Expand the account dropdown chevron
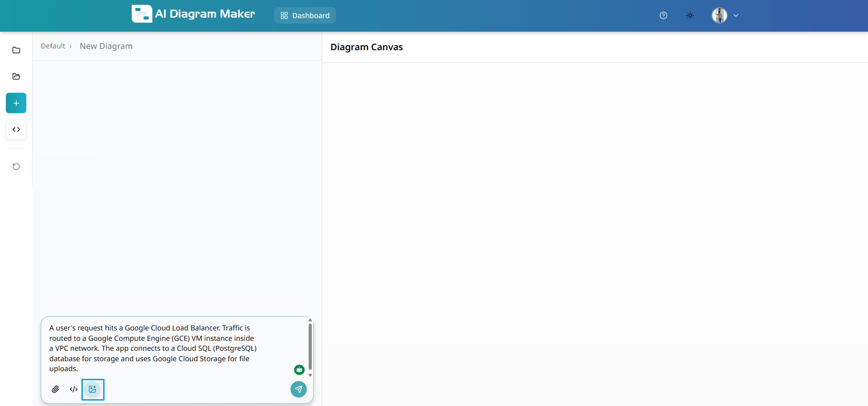Image resolution: width=868 pixels, height=406 pixels. point(736,15)
